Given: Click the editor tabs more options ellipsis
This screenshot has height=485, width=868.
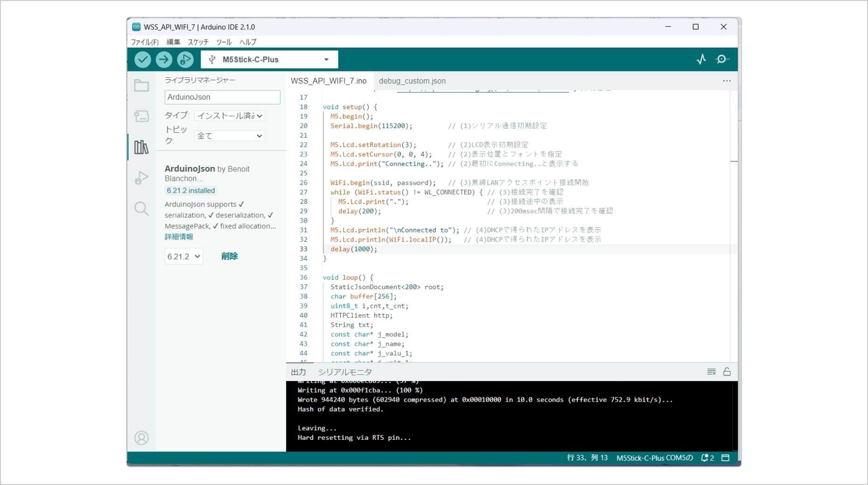Looking at the screenshot, I should point(727,81).
